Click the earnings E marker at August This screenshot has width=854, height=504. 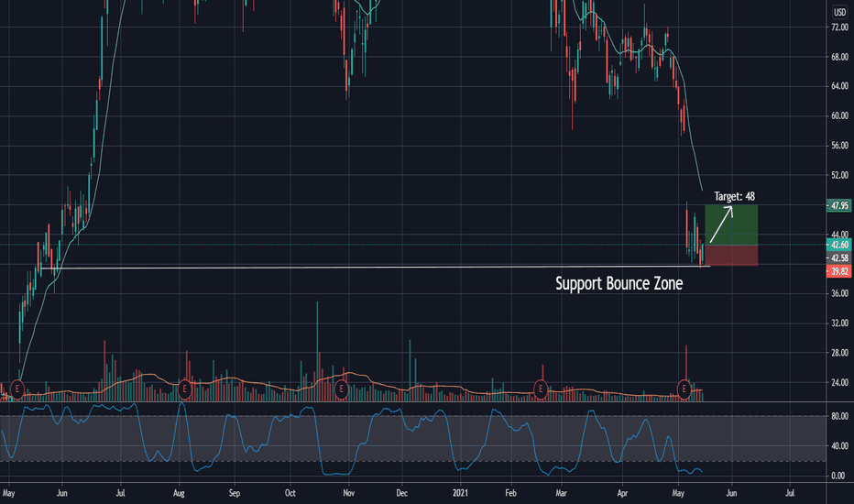coord(184,389)
